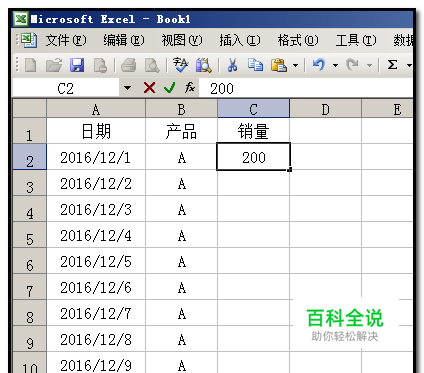The image size is (424, 373).
Task: Expand the Paste options dropdown arrow
Action: [x=295, y=65]
